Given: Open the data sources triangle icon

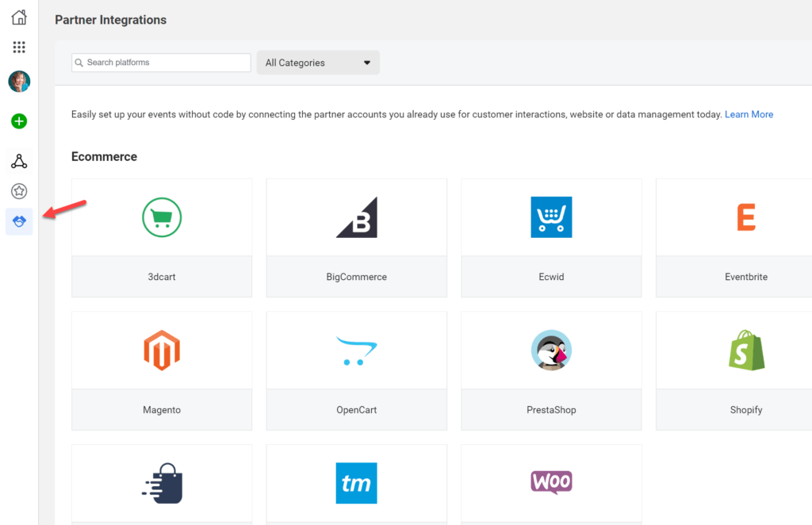Looking at the screenshot, I should coord(19,162).
